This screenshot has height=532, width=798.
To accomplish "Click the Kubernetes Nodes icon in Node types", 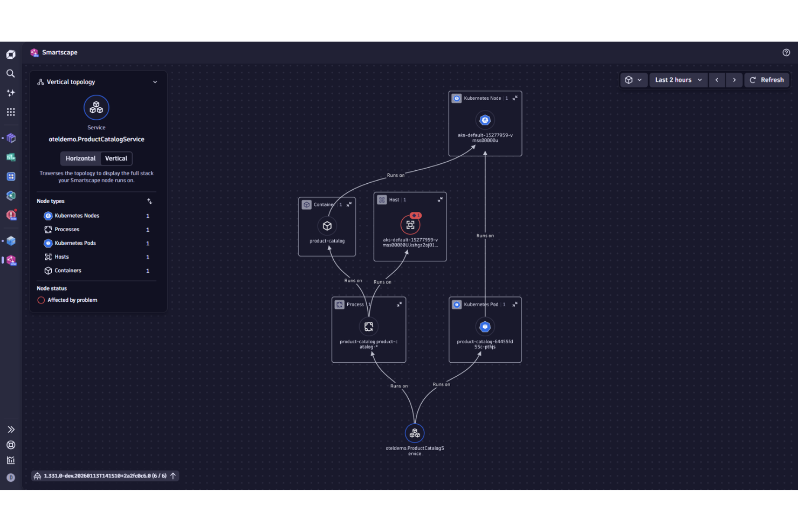I will coord(48,216).
